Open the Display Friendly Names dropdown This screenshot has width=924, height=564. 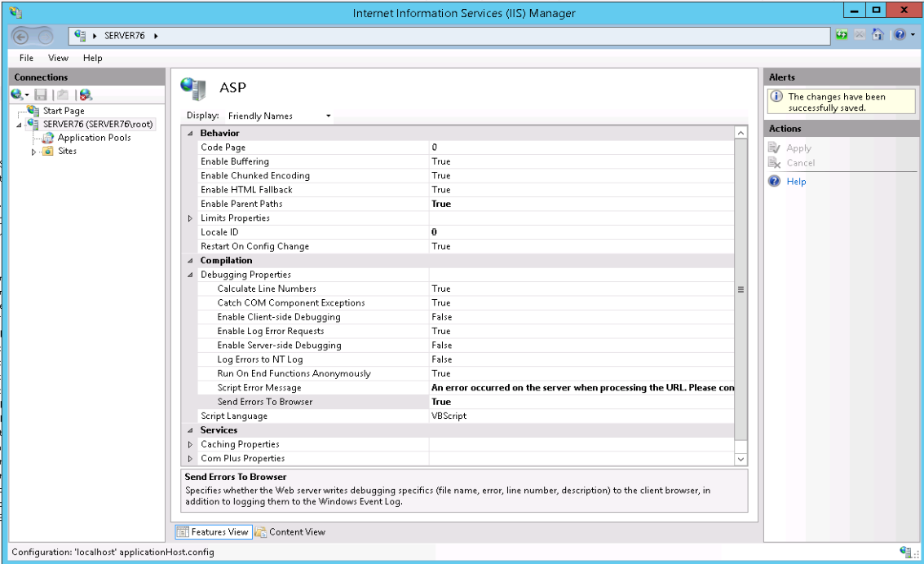(x=280, y=116)
